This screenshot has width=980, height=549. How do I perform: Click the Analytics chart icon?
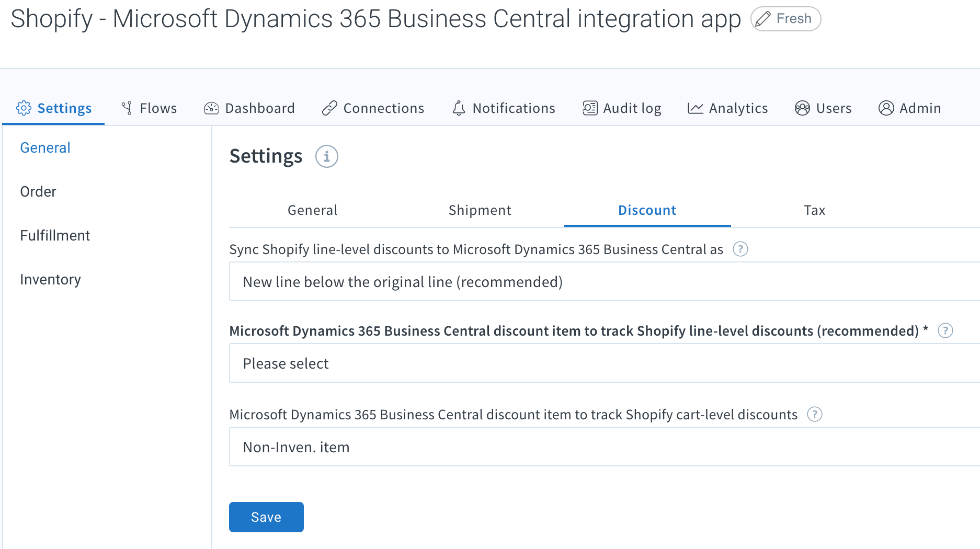pos(695,108)
